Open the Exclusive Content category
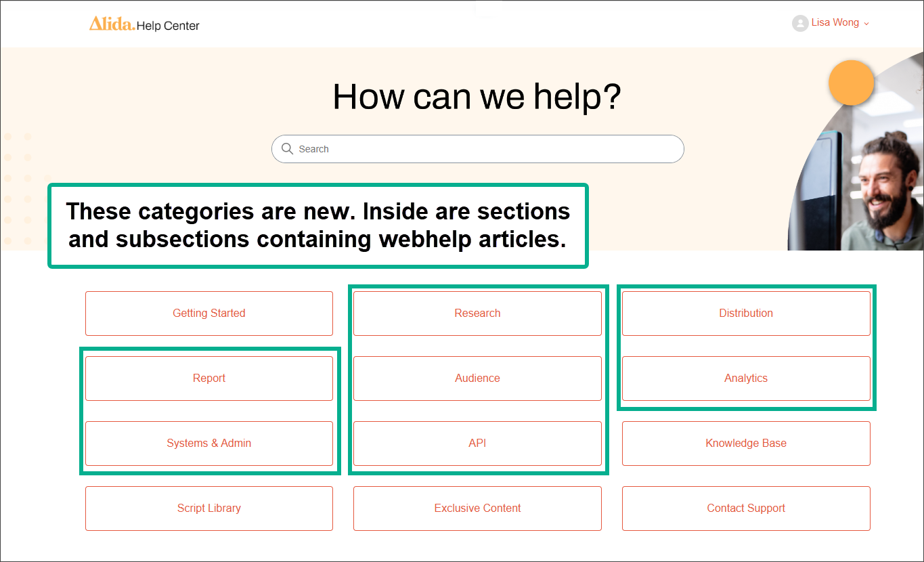This screenshot has width=924, height=562. pyautogui.click(x=477, y=509)
